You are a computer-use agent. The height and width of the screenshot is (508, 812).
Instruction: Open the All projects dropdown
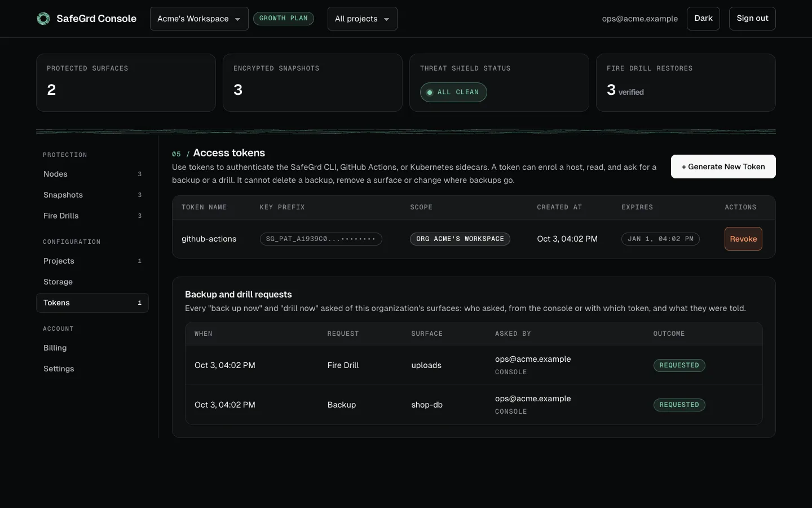click(x=362, y=19)
